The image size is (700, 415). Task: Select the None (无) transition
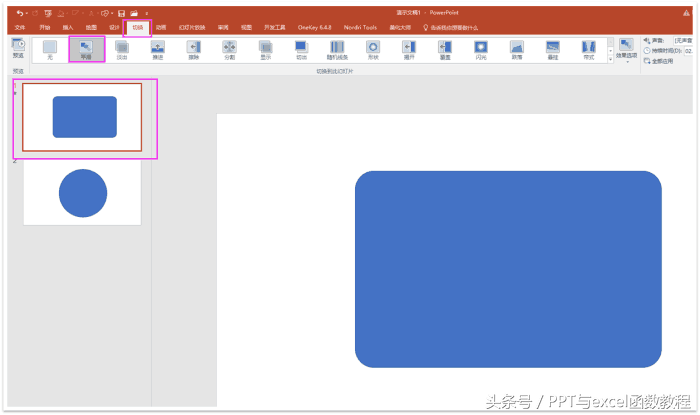[x=50, y=50]
